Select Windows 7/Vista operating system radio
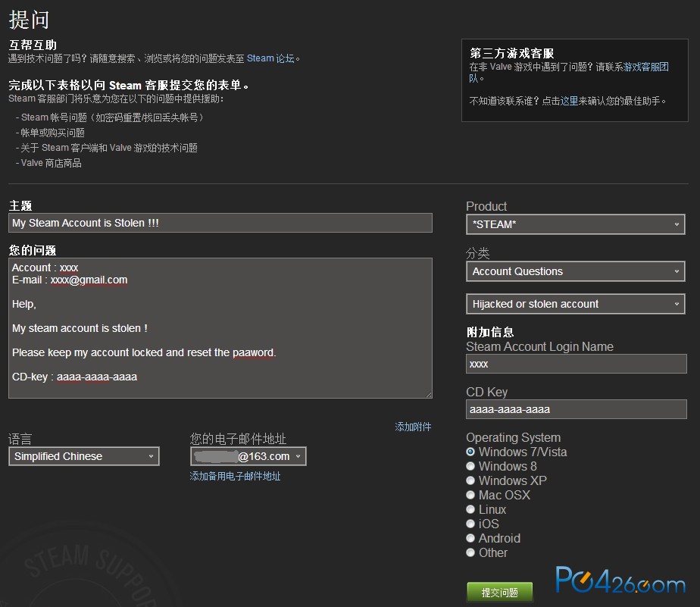This screenshot has width=700, height=607. [470, 452]
